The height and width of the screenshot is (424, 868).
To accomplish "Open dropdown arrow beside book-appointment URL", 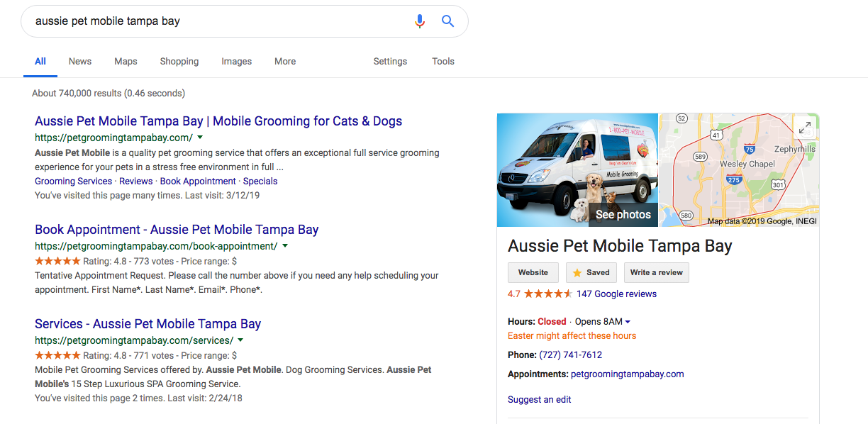I will (x=285, y=246).
